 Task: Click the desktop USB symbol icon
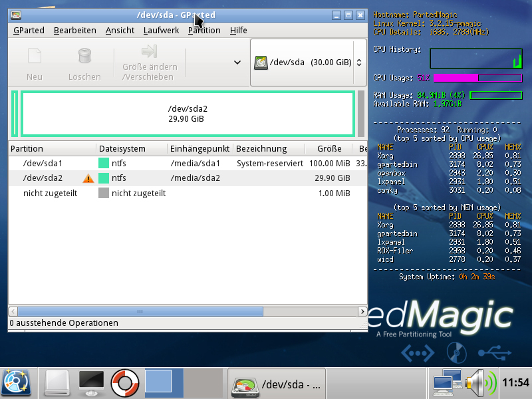pyautogui.click(x=495, y=352)
